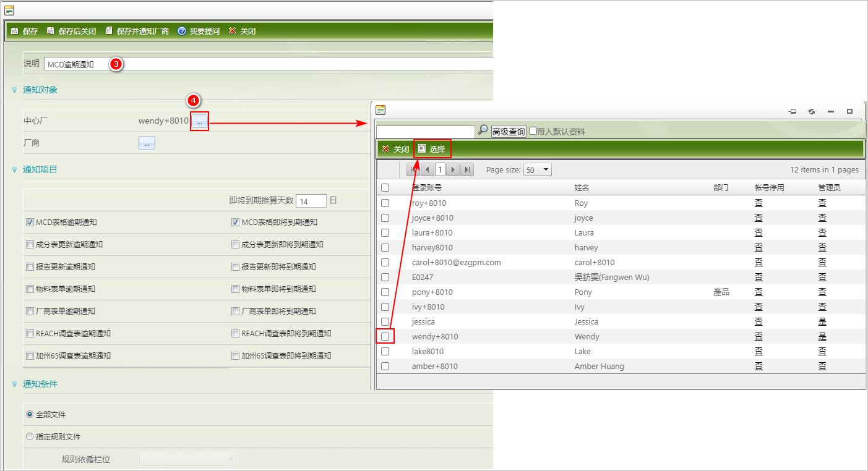
Task: Open the 厂商 picker button
Action: point(147,143)
